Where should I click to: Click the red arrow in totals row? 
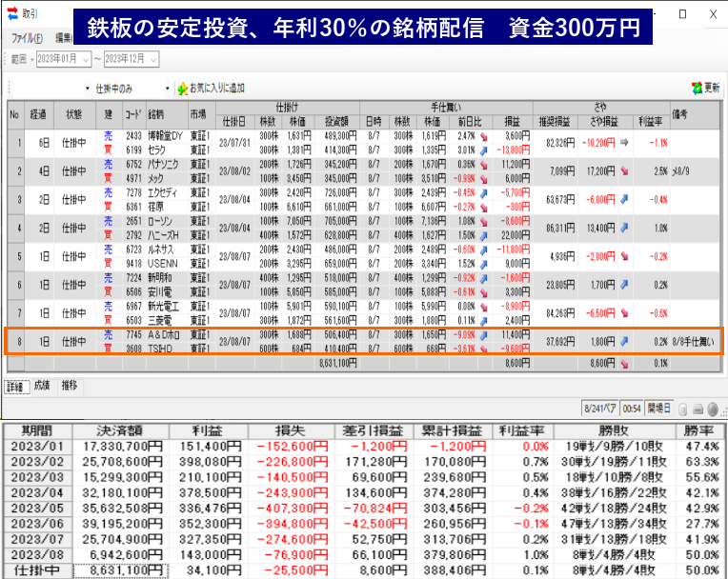[624, 363]
